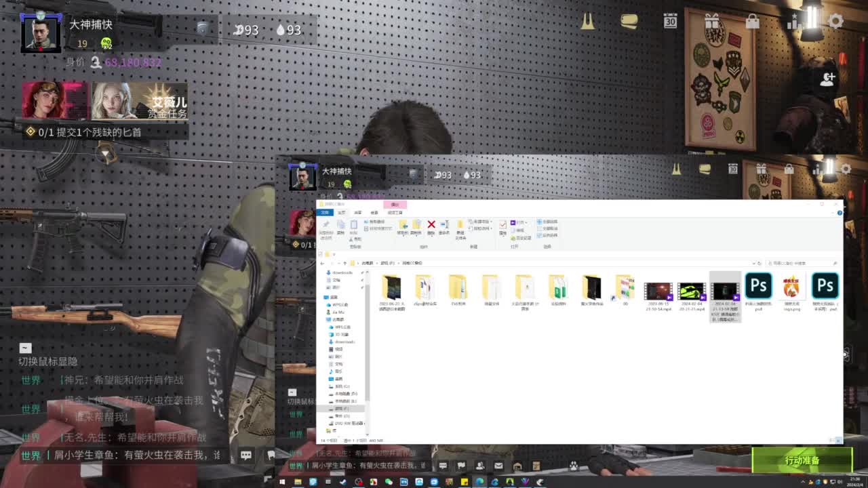Switch to the blue File tab in Explorer

(x=325, y=213)
